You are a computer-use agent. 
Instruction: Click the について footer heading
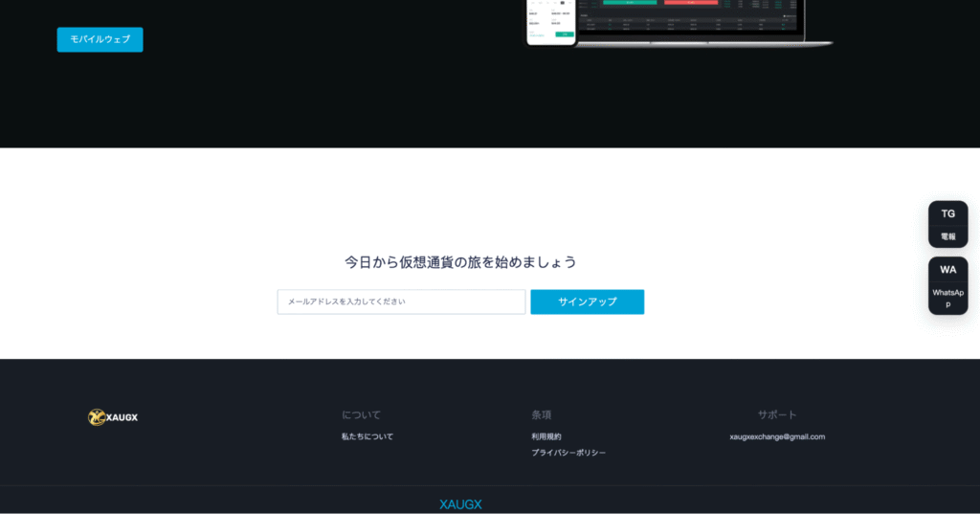pyautogui.click(x=361, y=414)
